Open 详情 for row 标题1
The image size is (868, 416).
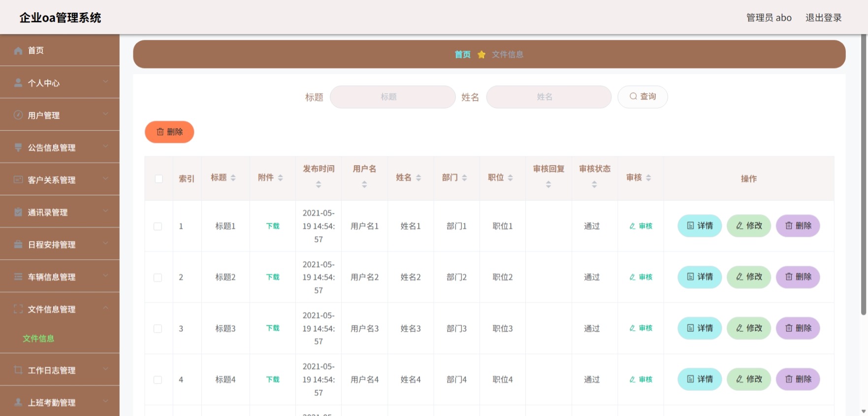[x=700, y=226]
